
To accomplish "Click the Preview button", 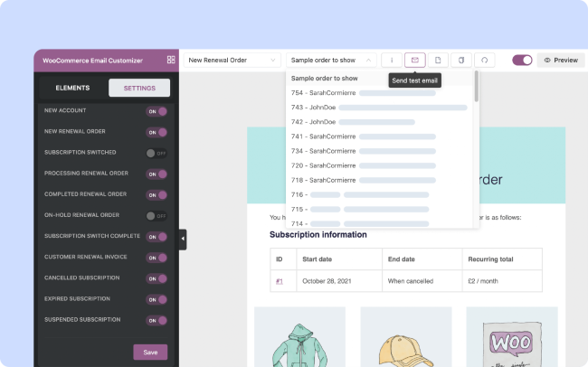I will click(x=561, y=60).
